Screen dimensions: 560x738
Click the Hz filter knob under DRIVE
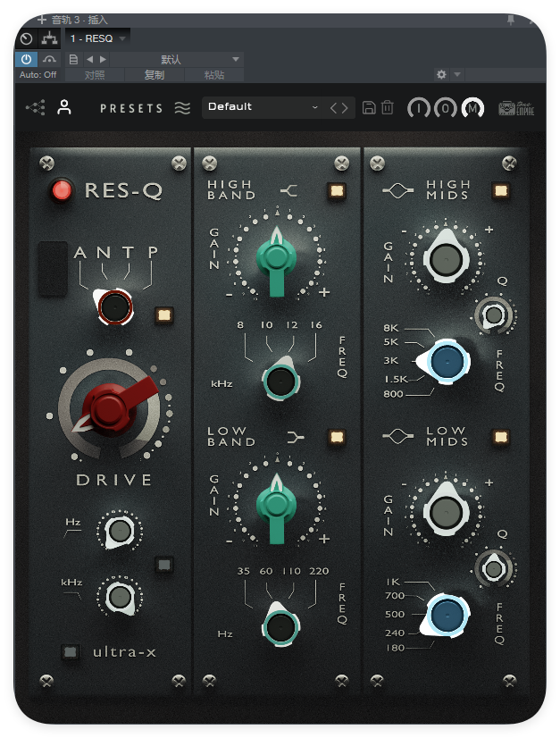click(120, 531)
